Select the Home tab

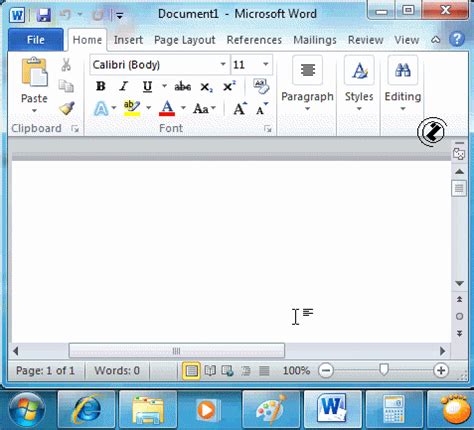tap(87, 40)
